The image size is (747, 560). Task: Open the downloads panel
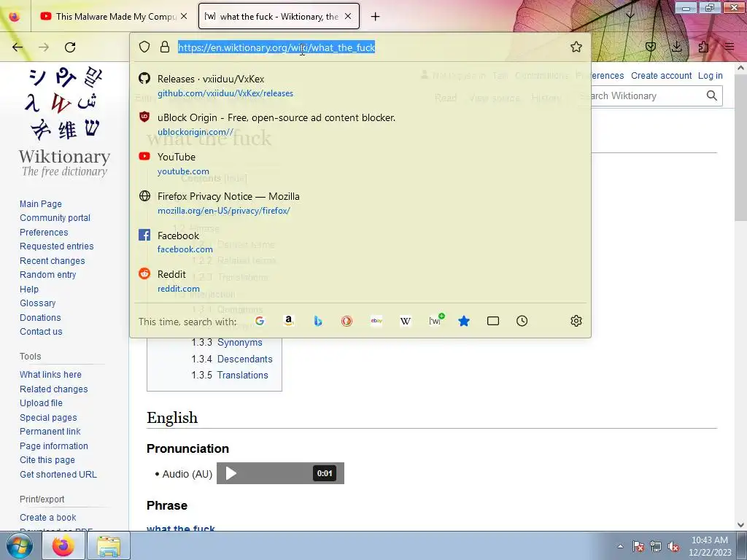[676, 47]
